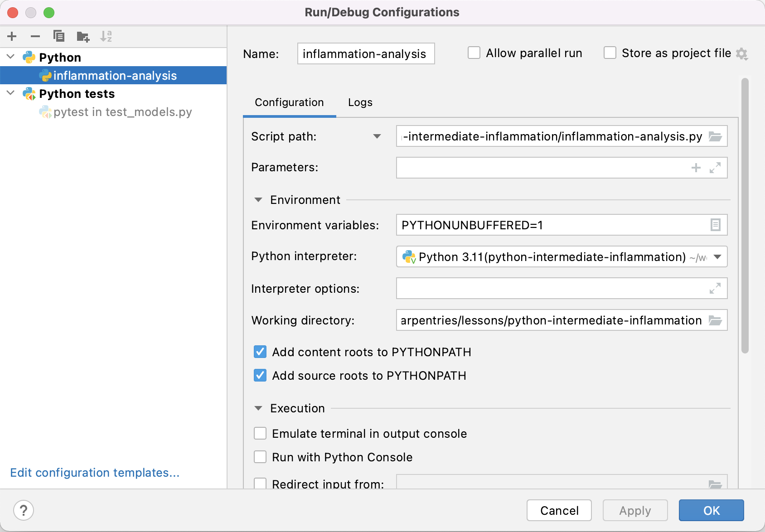The height and width of the screenshot is (532, 765).
Task: Create a new configuration folder
Action: pyautogui.click(x=83, y=36)
